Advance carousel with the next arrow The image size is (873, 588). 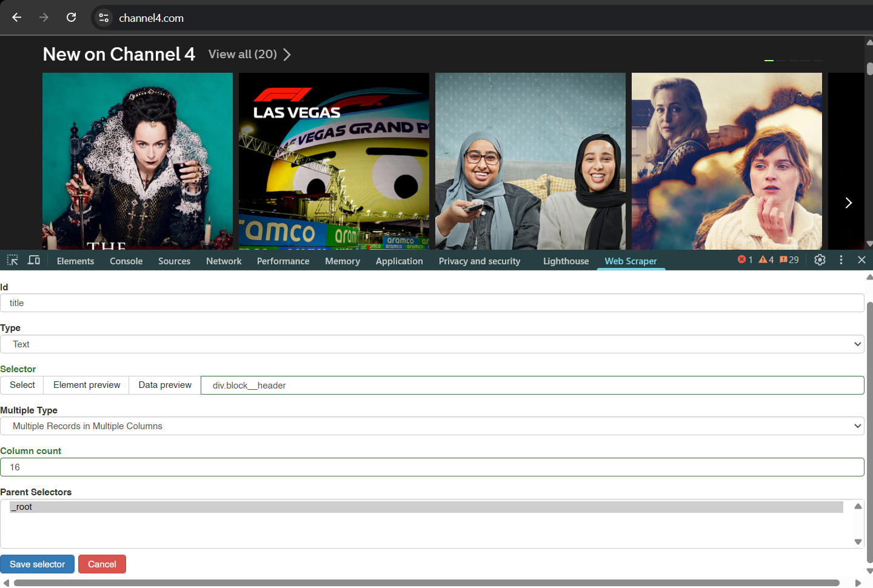point(848,203)
